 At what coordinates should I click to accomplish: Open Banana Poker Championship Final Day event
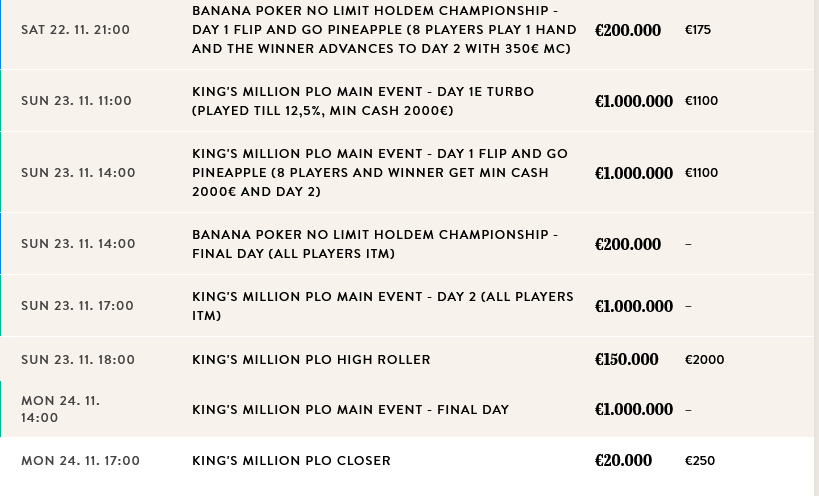pyautogui.click(x=375, y=244)
